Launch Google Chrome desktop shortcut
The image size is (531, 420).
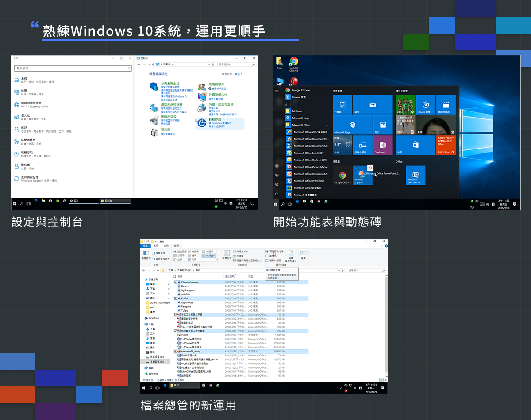[294, 64]
